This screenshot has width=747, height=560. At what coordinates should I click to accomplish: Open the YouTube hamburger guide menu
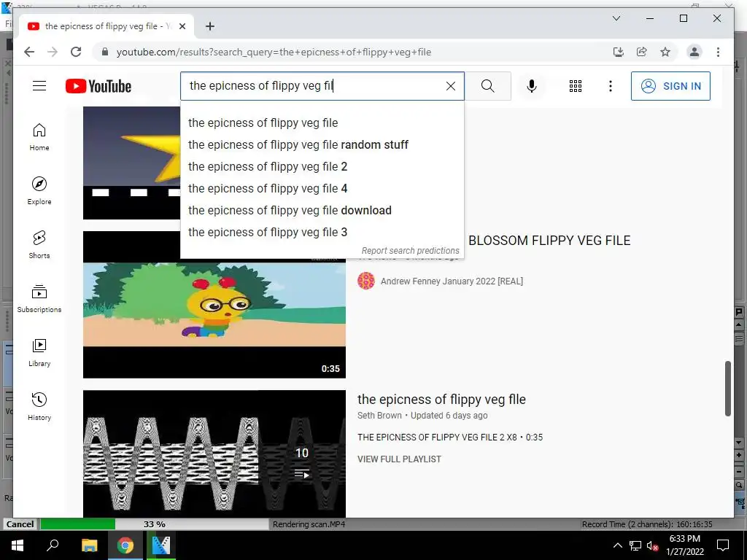(39, 86)
